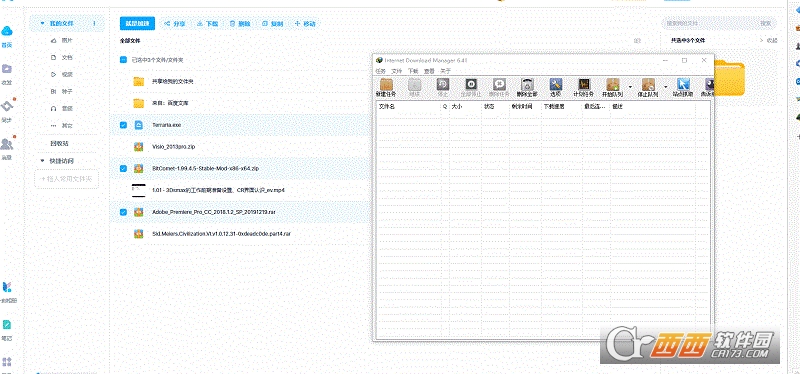Click the Terraria.exe file type icon
Image resolution: width=800 pixels, height=374 pixels.
coord(138,125)
